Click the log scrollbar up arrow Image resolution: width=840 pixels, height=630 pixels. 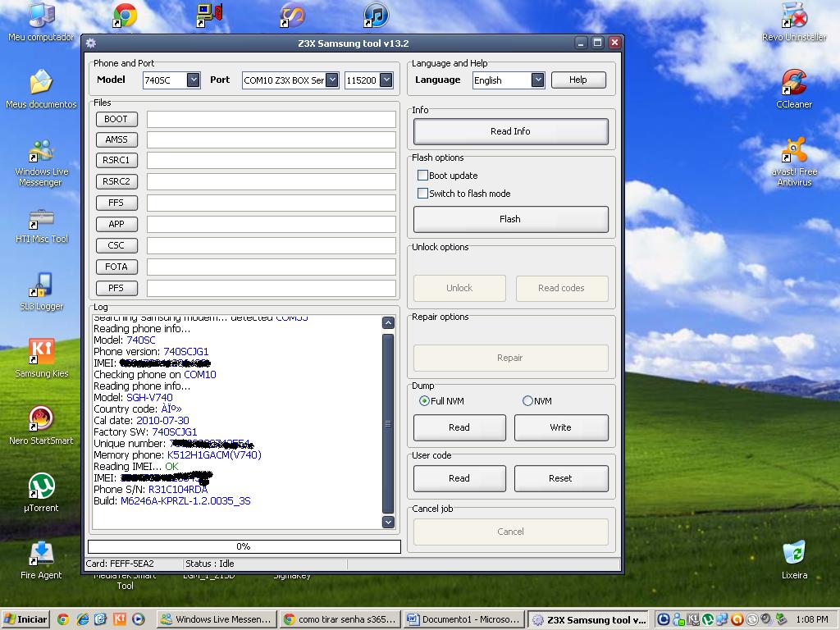tap(388, 322)
